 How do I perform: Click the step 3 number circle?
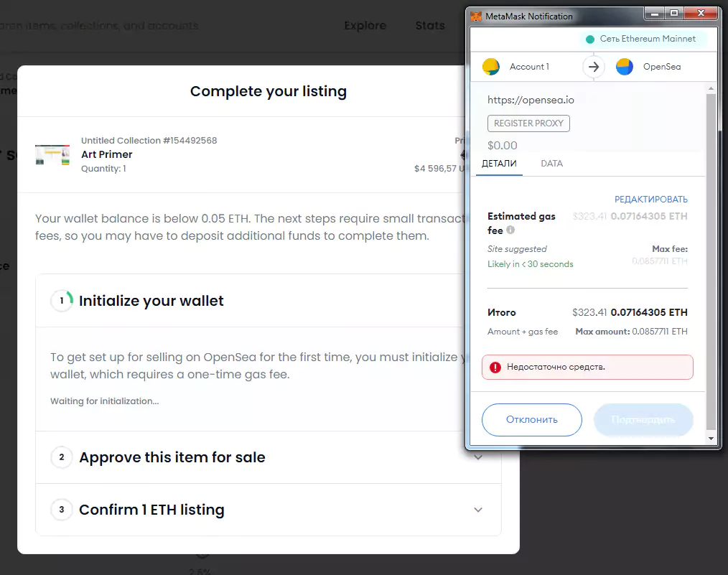(x=62, y=510)
